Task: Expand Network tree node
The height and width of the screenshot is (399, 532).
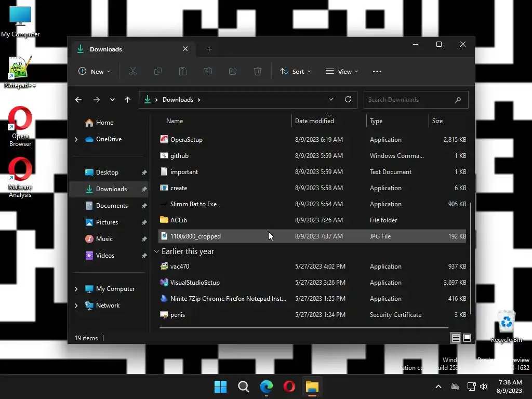Action: click(76, 305)
